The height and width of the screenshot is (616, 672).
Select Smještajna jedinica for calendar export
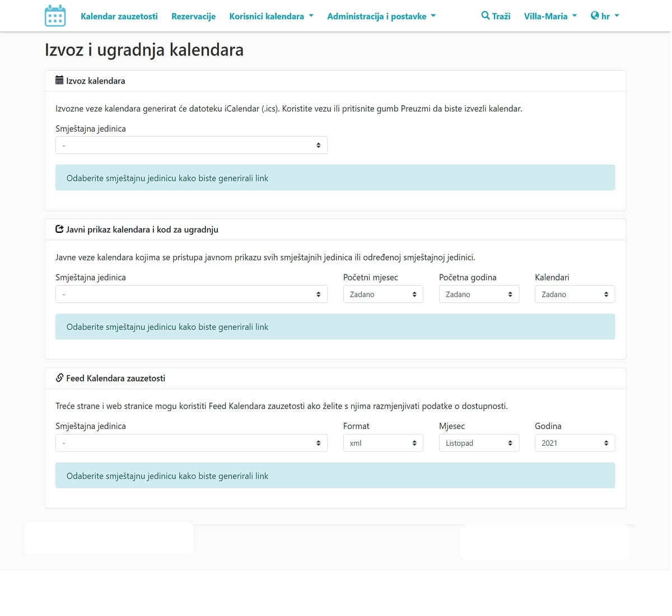tap(191, 146)
